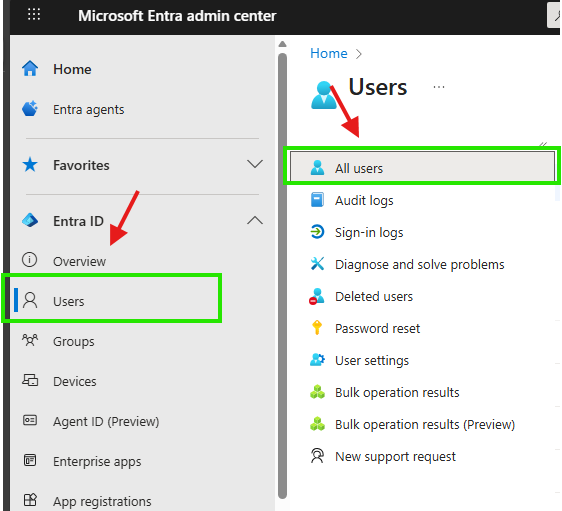
Task: Click the sidebar vertical scrollbar thumb
Action: coord(282,276)
